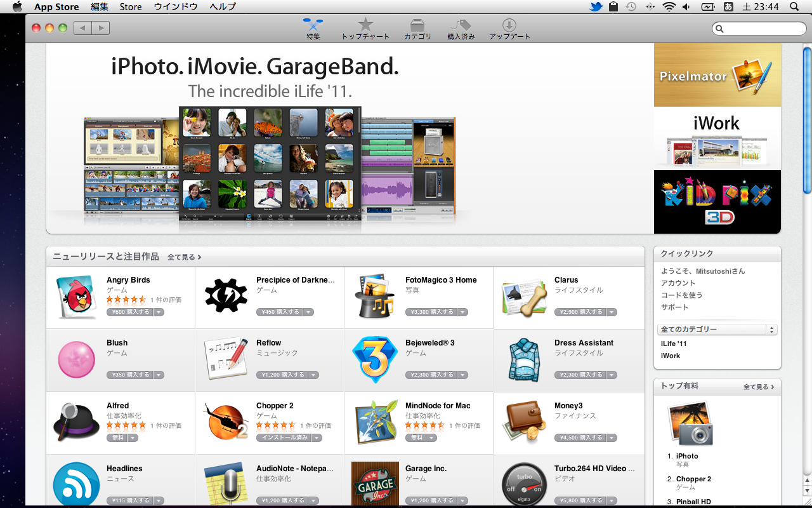The image size is (812, 508).
Task: Click the AudioNote microphone icon
Action: coord(226,484)
